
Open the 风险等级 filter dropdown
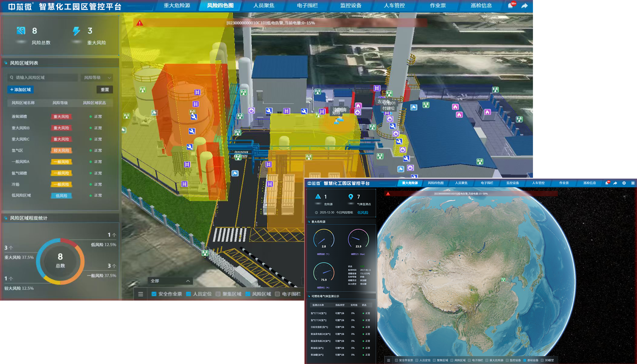coord(97,78)
